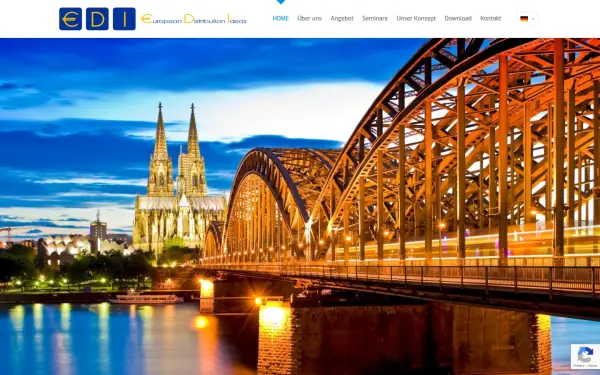Open the EDI logo homepage link
Screen dimensions: 600x375
point(153,19)
